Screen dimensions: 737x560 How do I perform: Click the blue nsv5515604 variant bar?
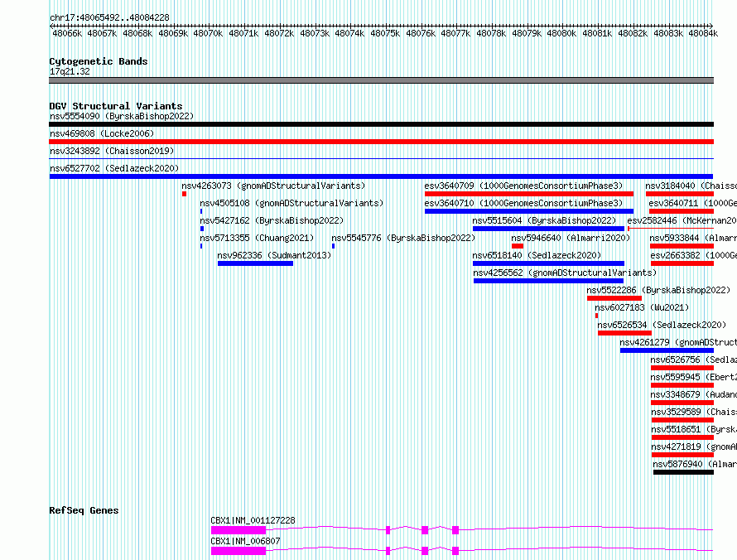click(x=548, y=229)
